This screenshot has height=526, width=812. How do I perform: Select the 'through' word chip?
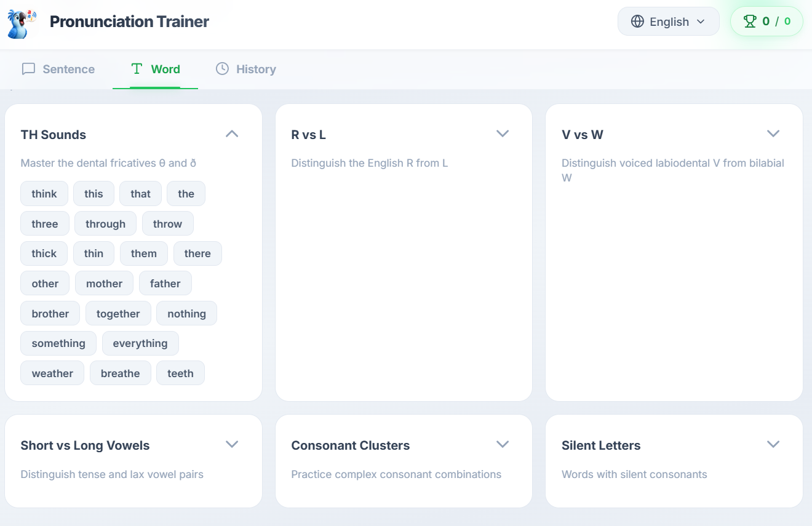pos(105,224)
